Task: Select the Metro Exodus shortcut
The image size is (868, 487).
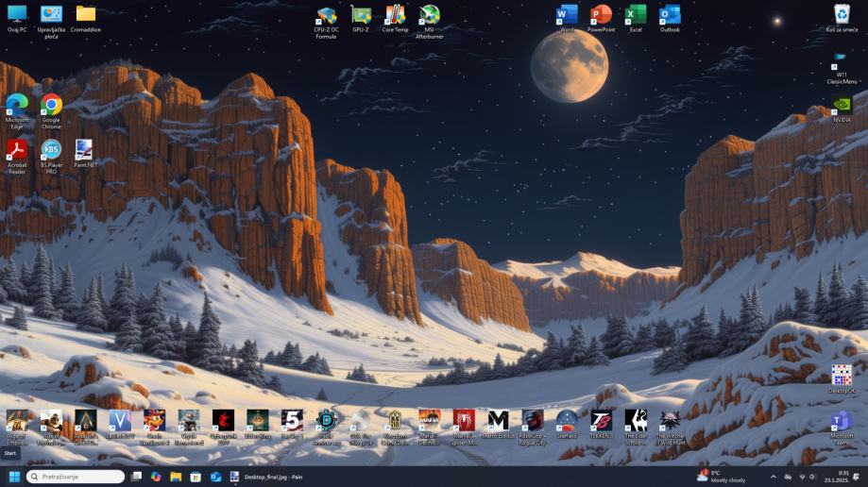Action: click(x=498, y=424)
